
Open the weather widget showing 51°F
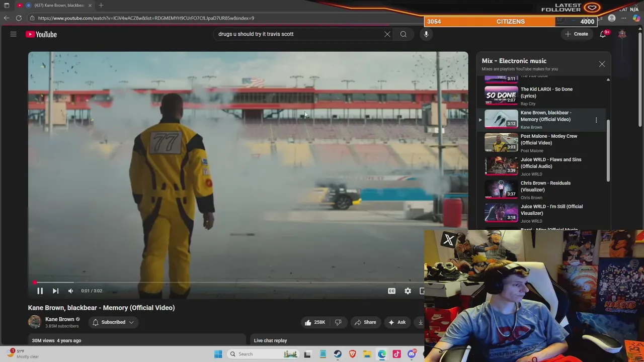pos(23,354)
